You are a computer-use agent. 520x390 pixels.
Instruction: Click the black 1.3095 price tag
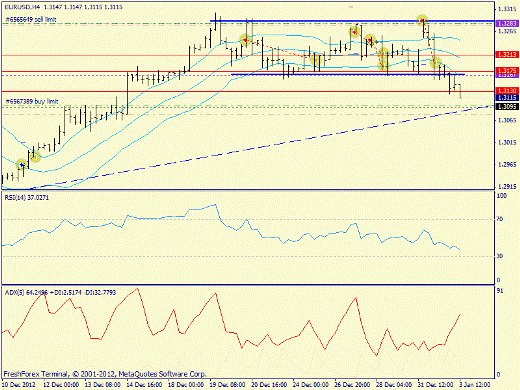(507, 107)
